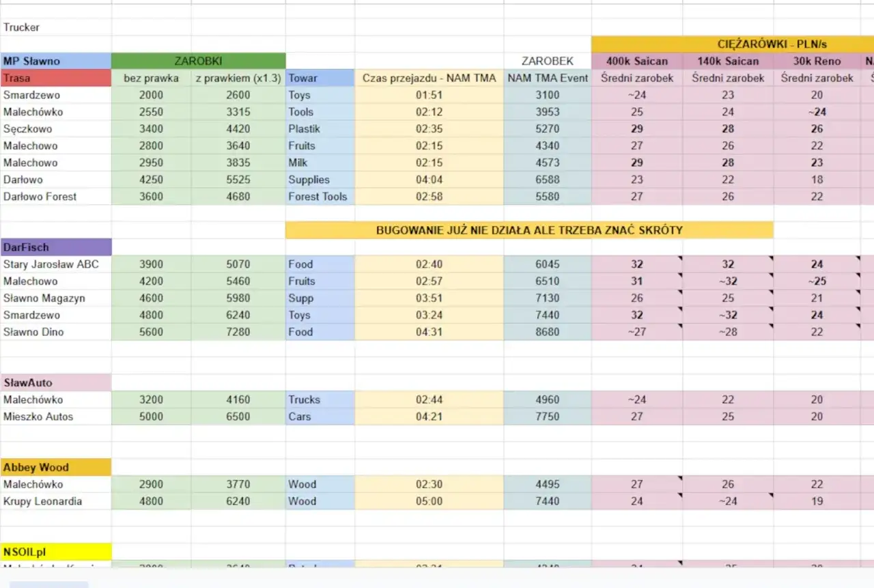This screenshot has height=588, width=874.
Task: Select the CIĘŻARÓWKI - PLN/s orange banner
Action: [x=733, y=44]
